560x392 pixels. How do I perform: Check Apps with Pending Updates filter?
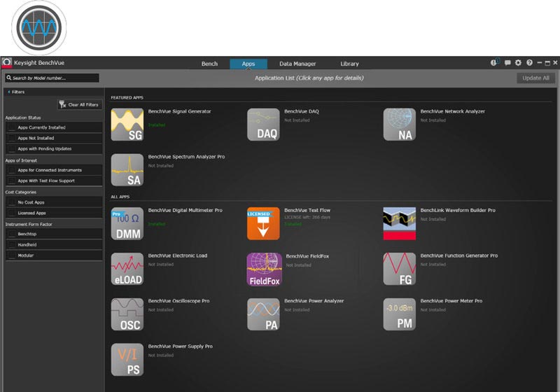(x=12, y=149)
